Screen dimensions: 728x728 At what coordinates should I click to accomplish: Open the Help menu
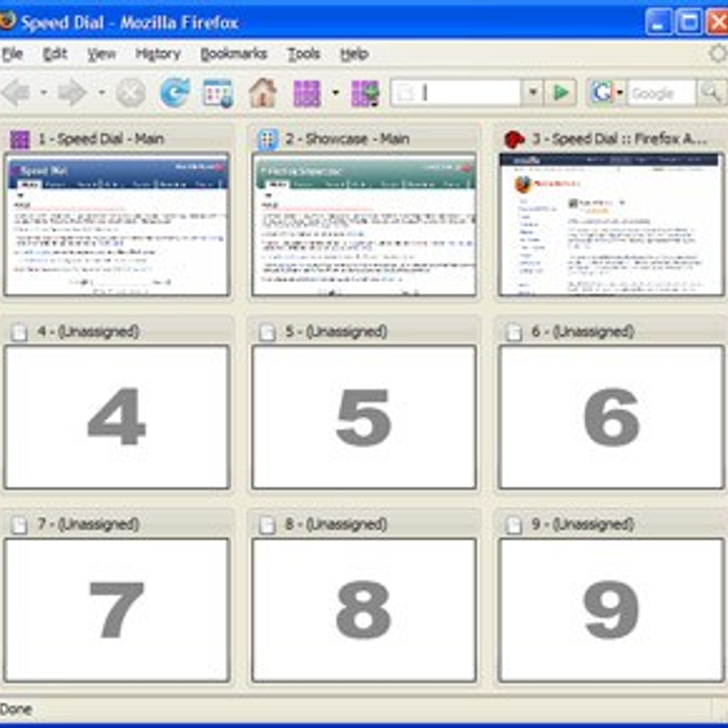[354, 54]
